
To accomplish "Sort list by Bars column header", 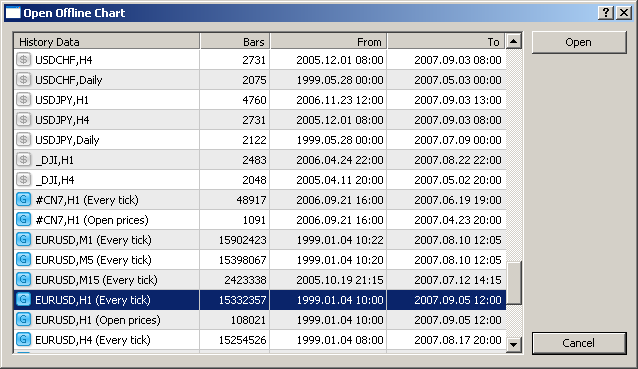I will coord(235,41).
